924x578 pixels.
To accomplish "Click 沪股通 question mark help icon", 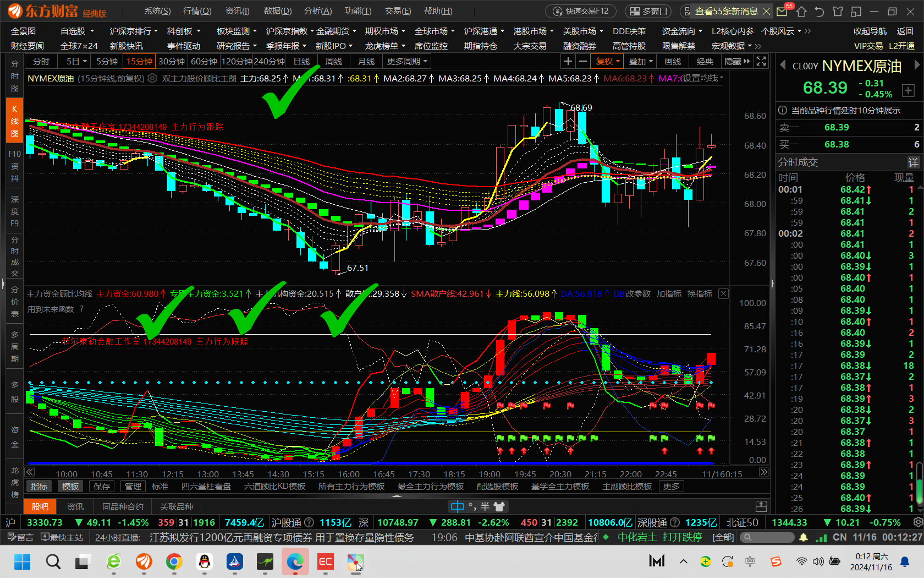I will (x=309, y=522).
